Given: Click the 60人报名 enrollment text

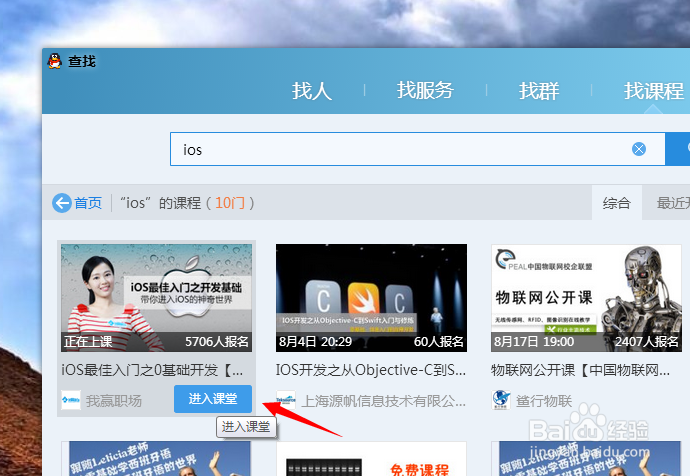Looking at the screenshot, I should coord(439,342).
